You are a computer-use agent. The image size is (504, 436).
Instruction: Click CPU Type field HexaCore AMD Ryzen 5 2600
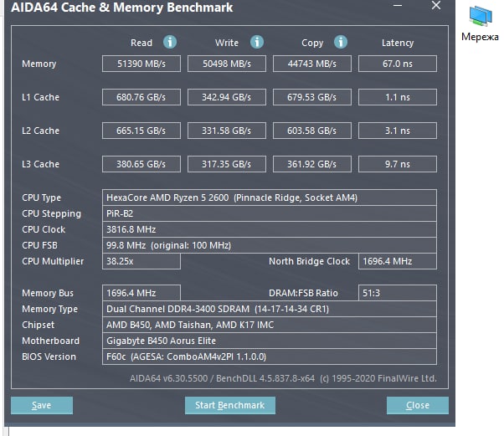click(x=270, y=197)
